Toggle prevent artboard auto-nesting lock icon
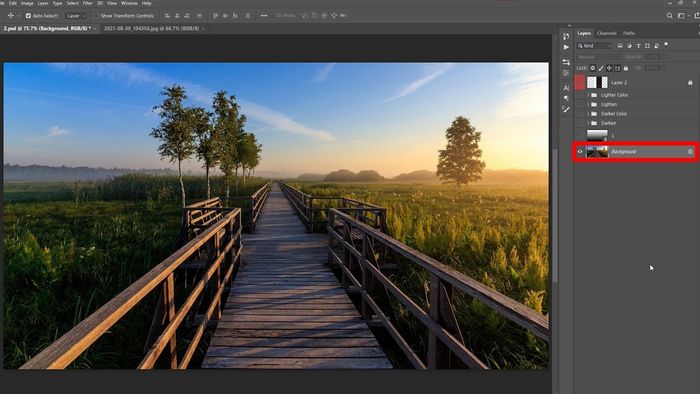The width and height of the screenshot is (700, 394). tap(618, 68)
